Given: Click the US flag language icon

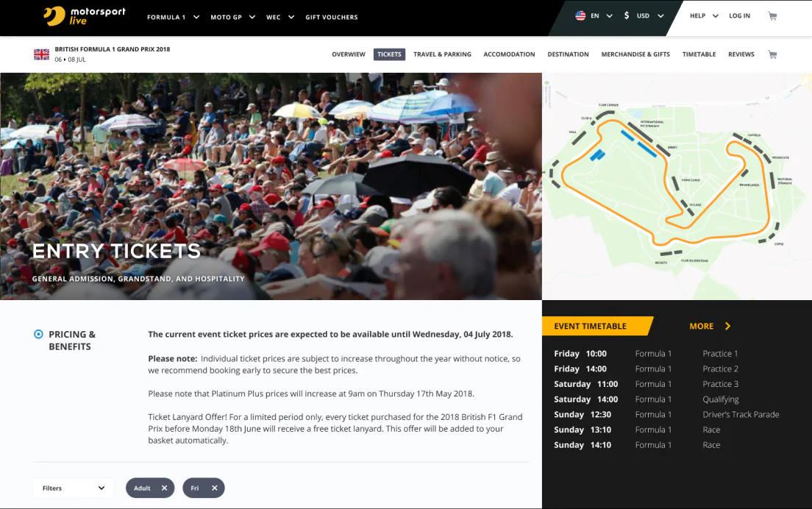Looking at the screenshot, I should [580, 15].
